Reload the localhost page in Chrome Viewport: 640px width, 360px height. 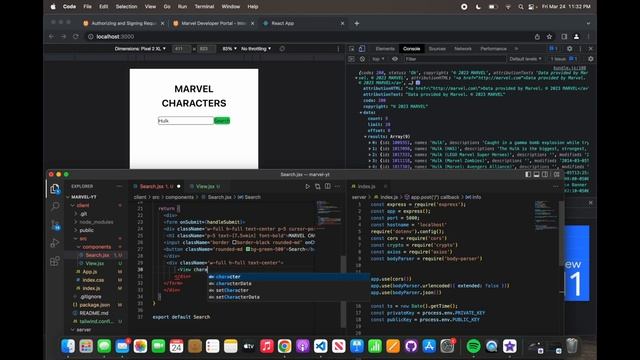(x=76, y=37)
